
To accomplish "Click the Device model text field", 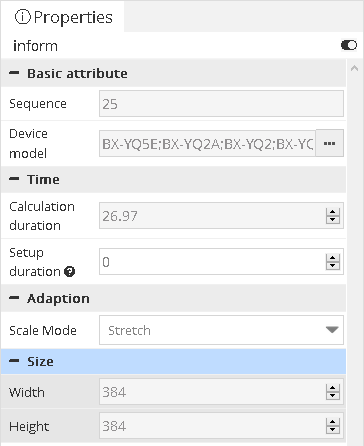I will coord(207,143).
